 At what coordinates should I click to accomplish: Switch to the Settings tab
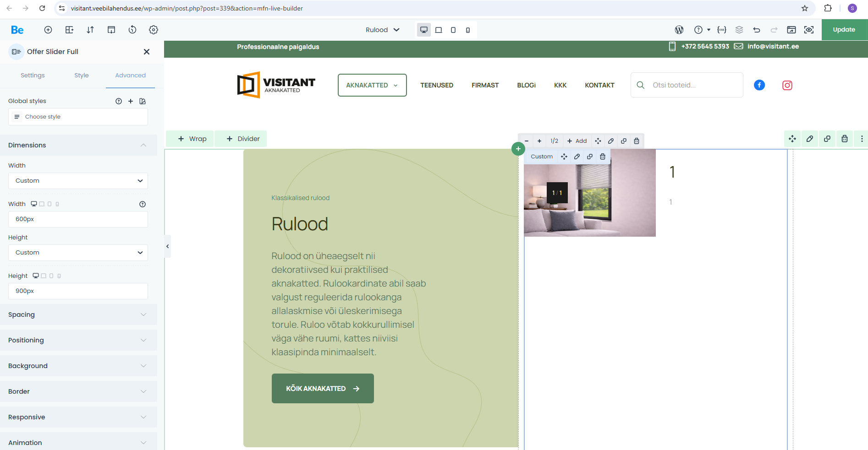coord(33,76)
